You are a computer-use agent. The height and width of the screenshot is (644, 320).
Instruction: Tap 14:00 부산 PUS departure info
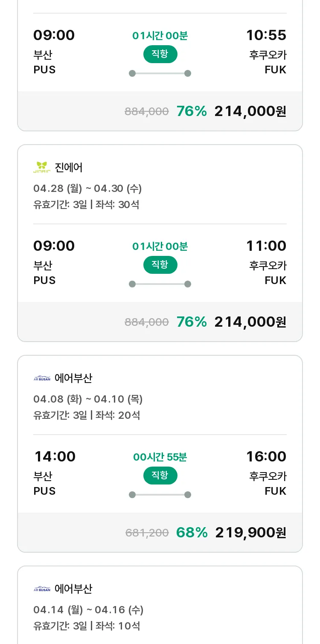click(55, 473)
